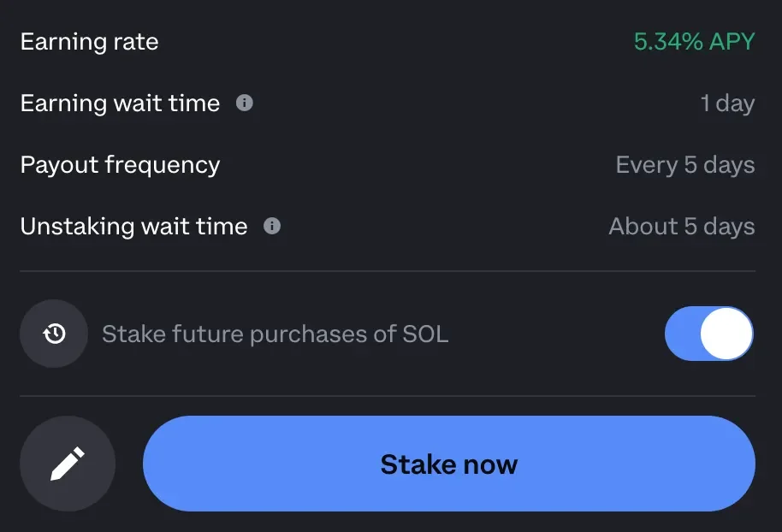The height and width of the screenshot is (532, 782).
Task: Select the Payout frequency row
Action: 120,165
